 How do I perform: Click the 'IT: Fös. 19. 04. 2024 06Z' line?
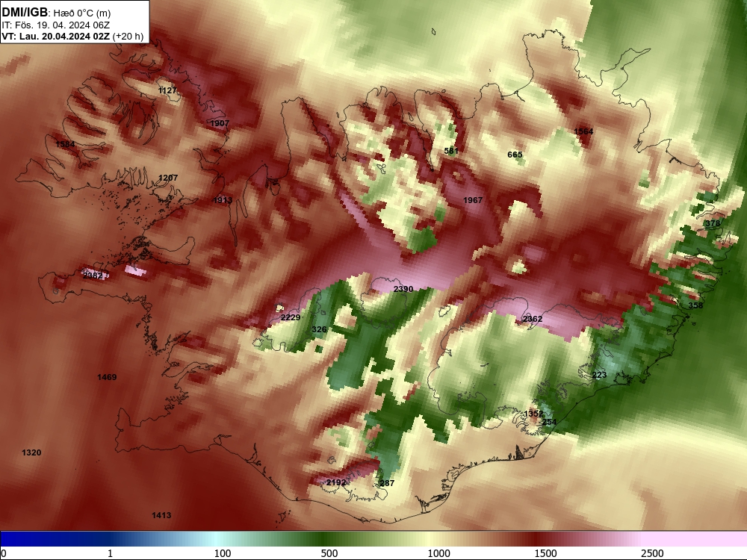[56, 25]
